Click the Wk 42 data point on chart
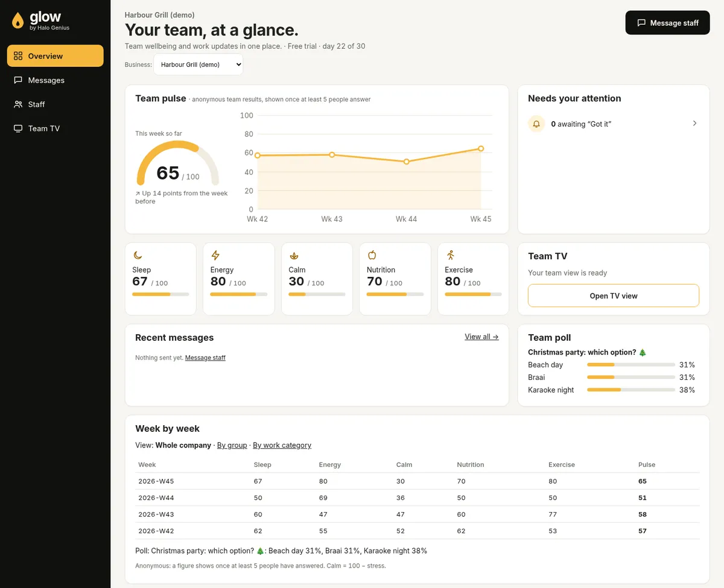Viewport: 724px width, 588px height. coord(258,156)
